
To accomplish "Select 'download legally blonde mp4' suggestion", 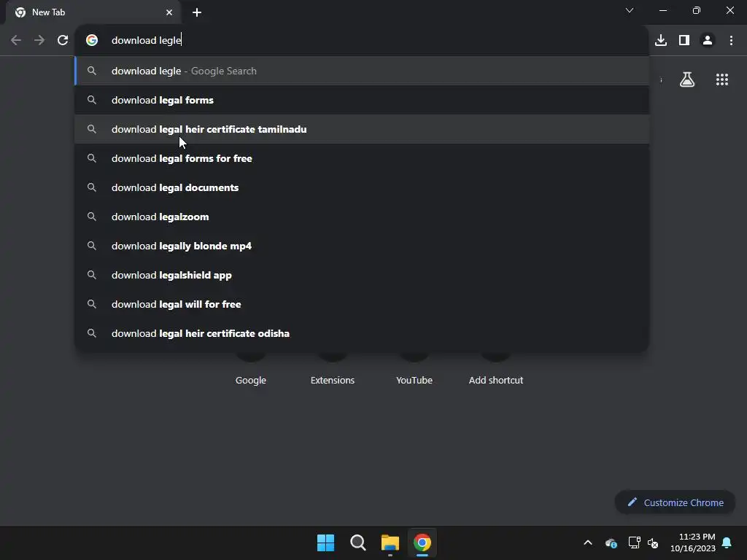I will (362, 246).
